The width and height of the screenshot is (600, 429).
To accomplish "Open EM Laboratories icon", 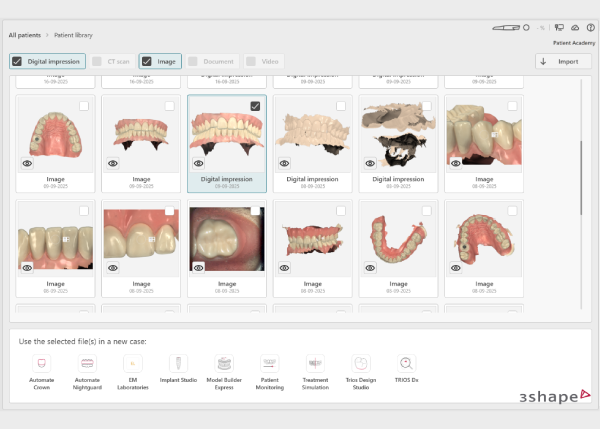I will (133, 363).
